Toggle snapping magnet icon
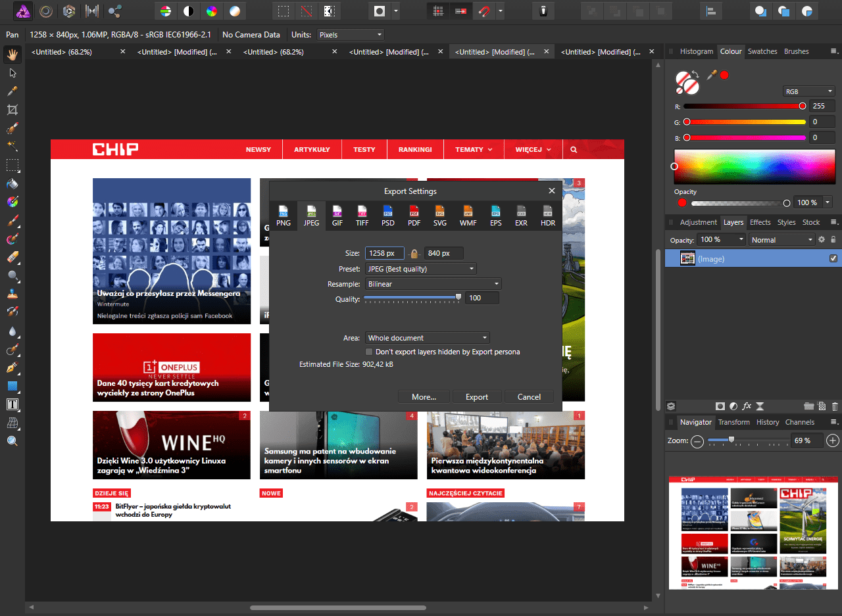This screenshot has width=842, height=616. pos(485,11)
